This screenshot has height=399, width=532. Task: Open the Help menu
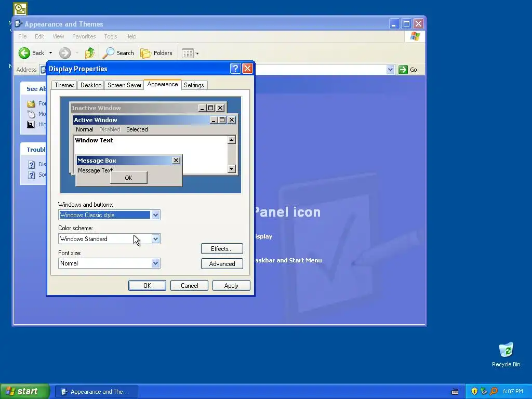pos(130,36)
